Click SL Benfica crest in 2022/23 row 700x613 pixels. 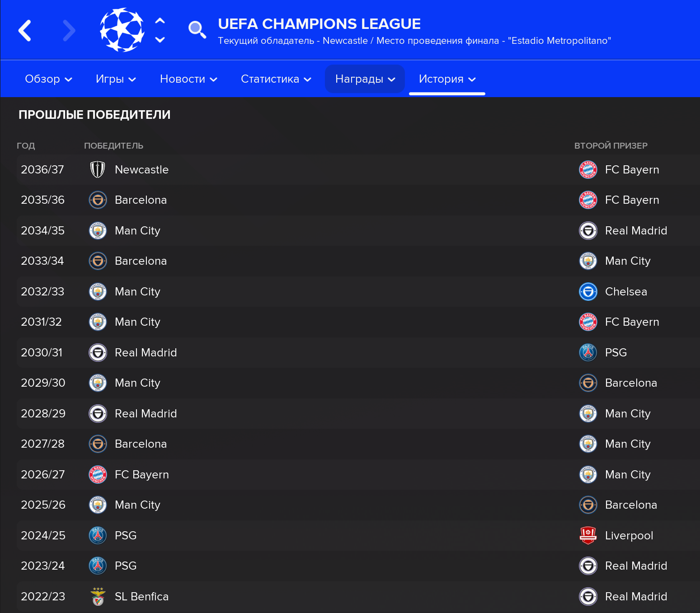(x=98, y=597)
